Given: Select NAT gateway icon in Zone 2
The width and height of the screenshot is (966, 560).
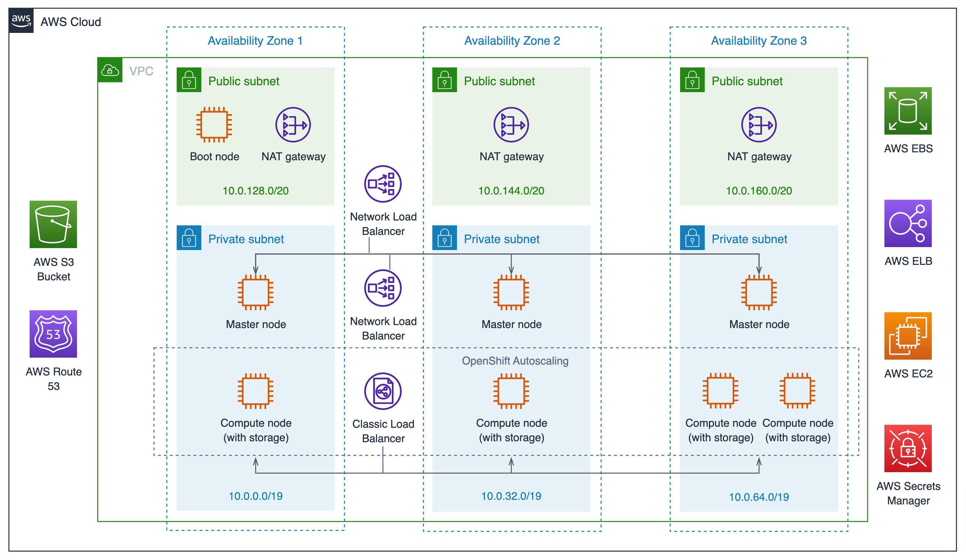Looking at the screenshot, I should [x=511, y=125].
